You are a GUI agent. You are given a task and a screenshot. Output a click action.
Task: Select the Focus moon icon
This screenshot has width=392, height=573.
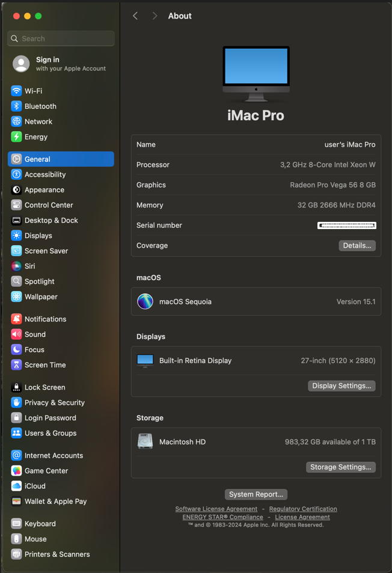tap(16, 350)
